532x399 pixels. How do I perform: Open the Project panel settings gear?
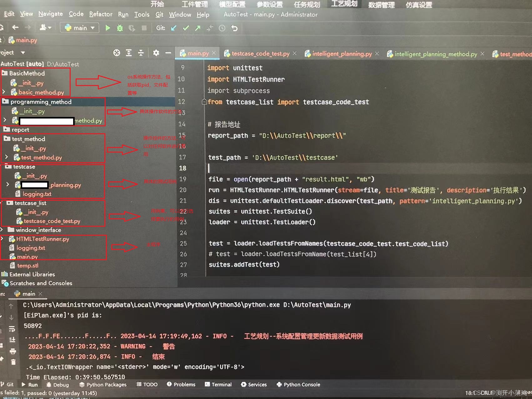click(156, 53)
